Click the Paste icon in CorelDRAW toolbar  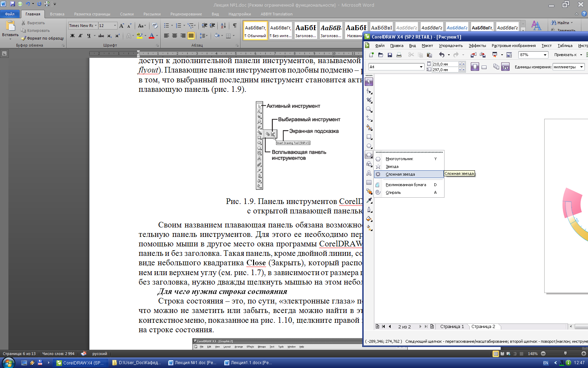(x=429, y=55)
